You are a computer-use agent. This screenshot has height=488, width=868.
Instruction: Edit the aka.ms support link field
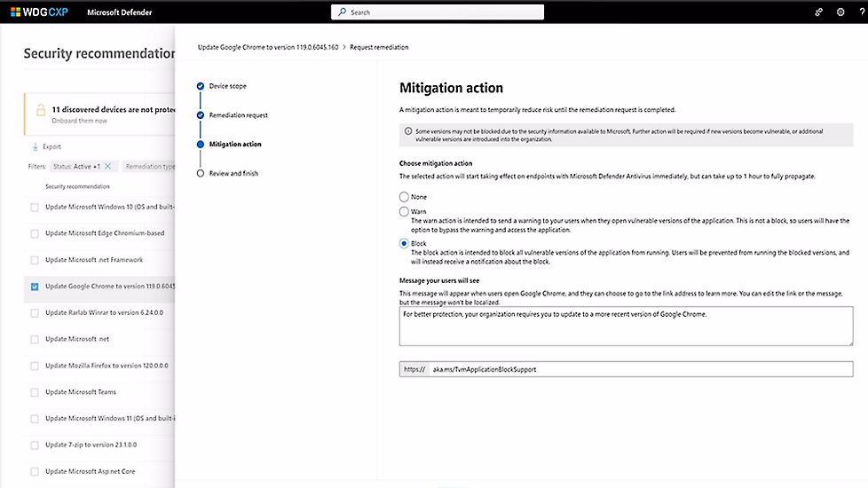point(641,369)
